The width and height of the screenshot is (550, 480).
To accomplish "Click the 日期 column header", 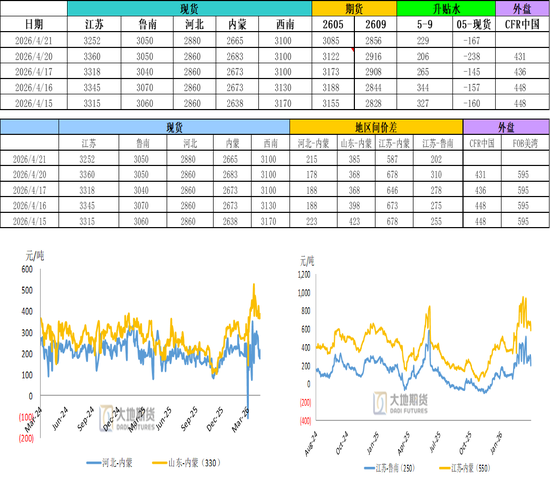I will [34, 24].
